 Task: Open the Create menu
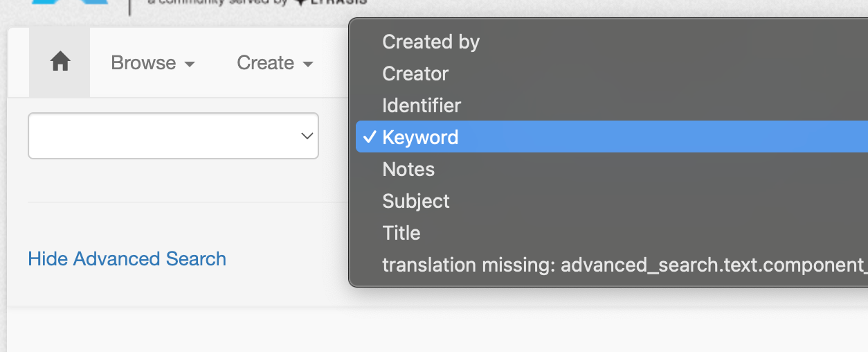[x=275, y=62]
